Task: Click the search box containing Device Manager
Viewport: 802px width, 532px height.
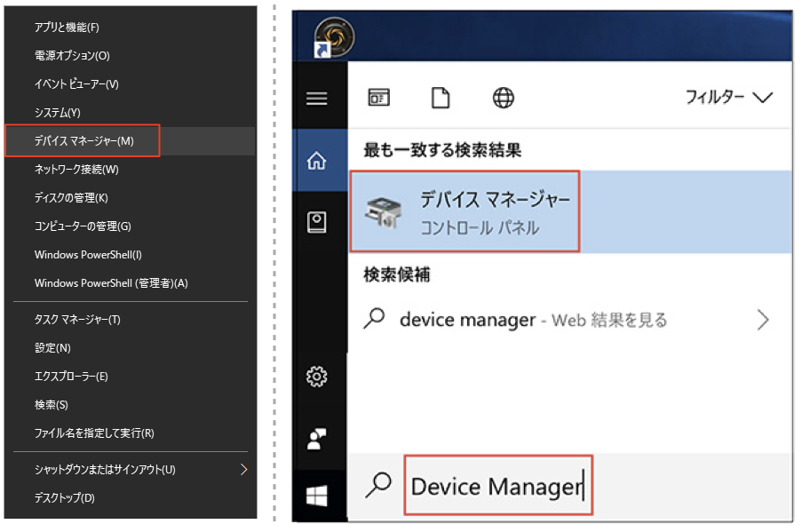Action: (498, 485)
